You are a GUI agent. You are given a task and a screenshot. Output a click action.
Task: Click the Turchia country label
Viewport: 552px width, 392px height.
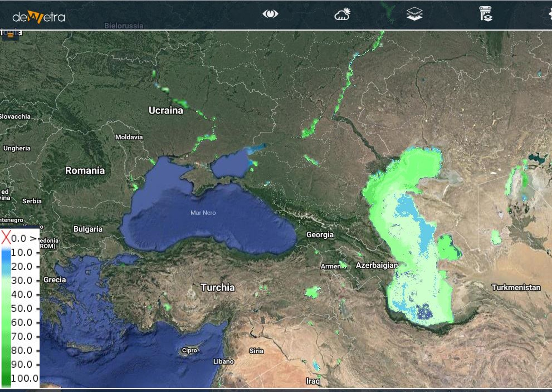pyautogui.click(x=217, y=287)
